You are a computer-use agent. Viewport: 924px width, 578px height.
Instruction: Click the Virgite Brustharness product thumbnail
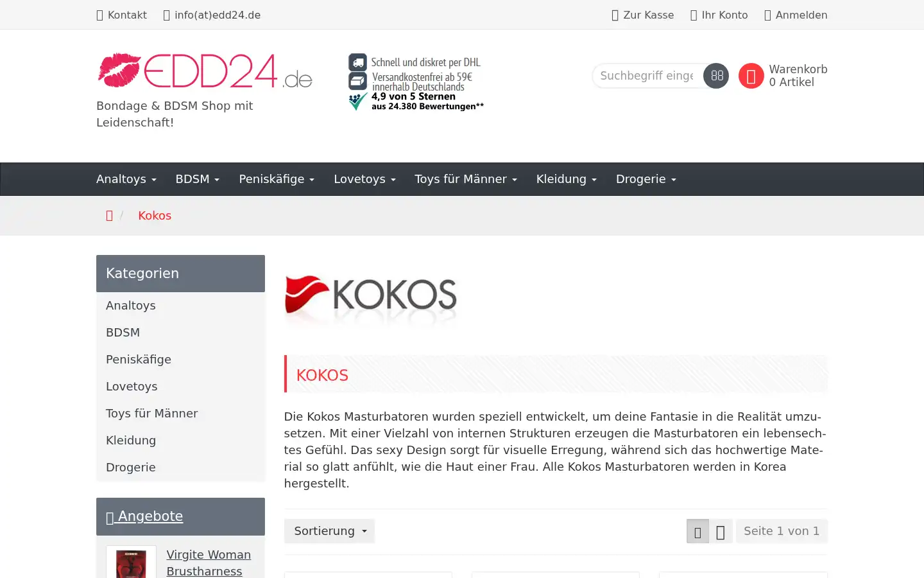point(131,563)
